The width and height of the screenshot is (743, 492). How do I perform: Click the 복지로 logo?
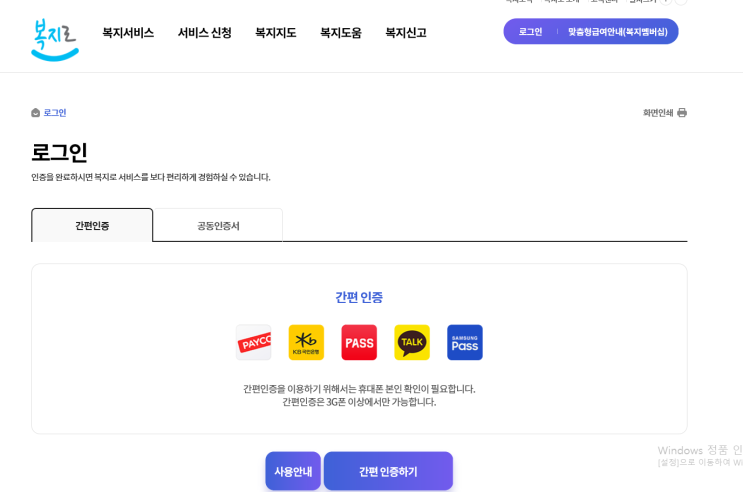[55, 39]
